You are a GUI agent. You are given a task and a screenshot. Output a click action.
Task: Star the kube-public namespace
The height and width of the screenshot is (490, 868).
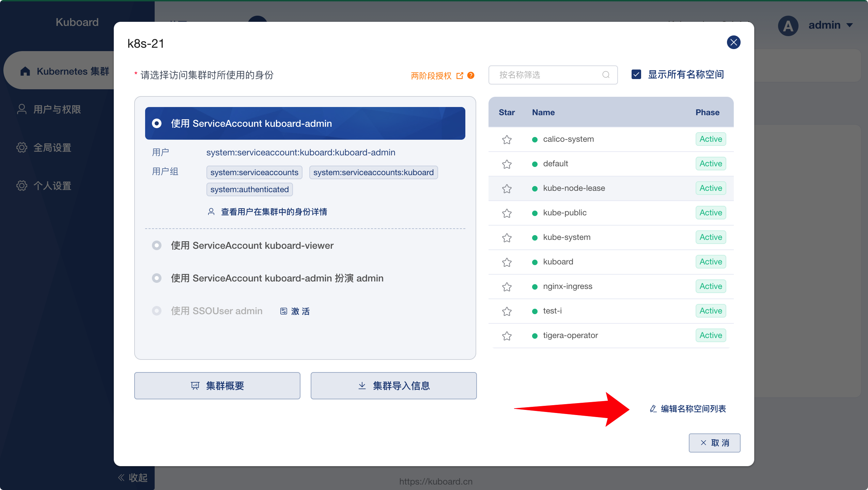tap(507, 213)
